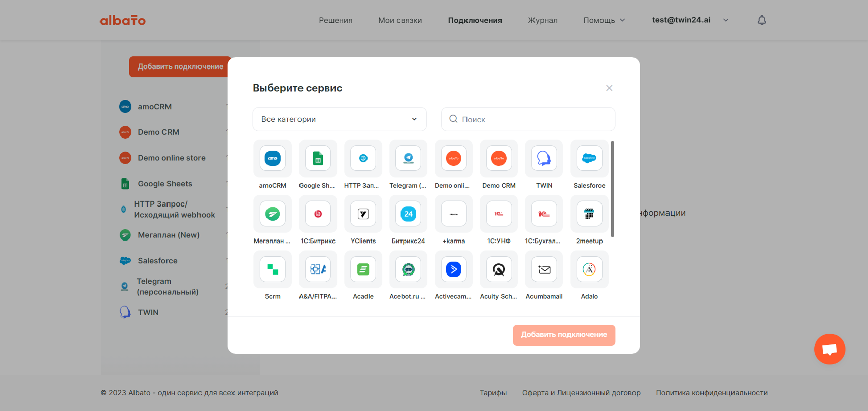Open Политика конфиденциальности footer link

click(x=712, y=393)
